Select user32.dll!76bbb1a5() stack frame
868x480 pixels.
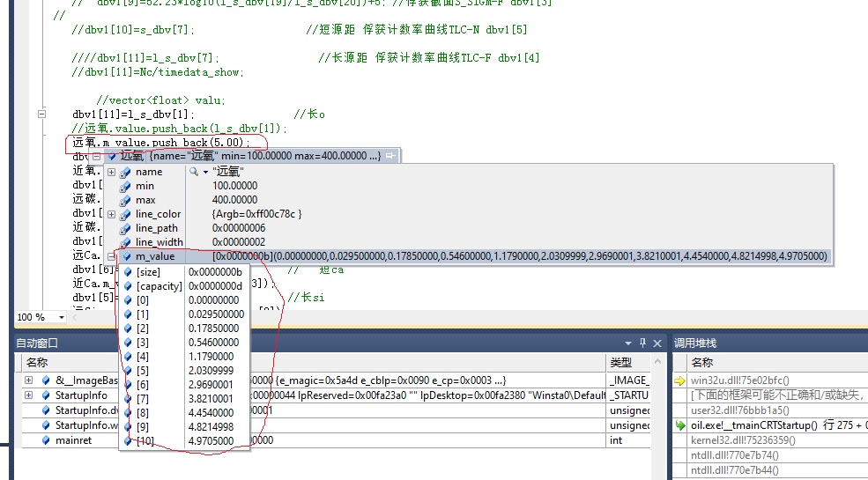[x=740, y=410]
